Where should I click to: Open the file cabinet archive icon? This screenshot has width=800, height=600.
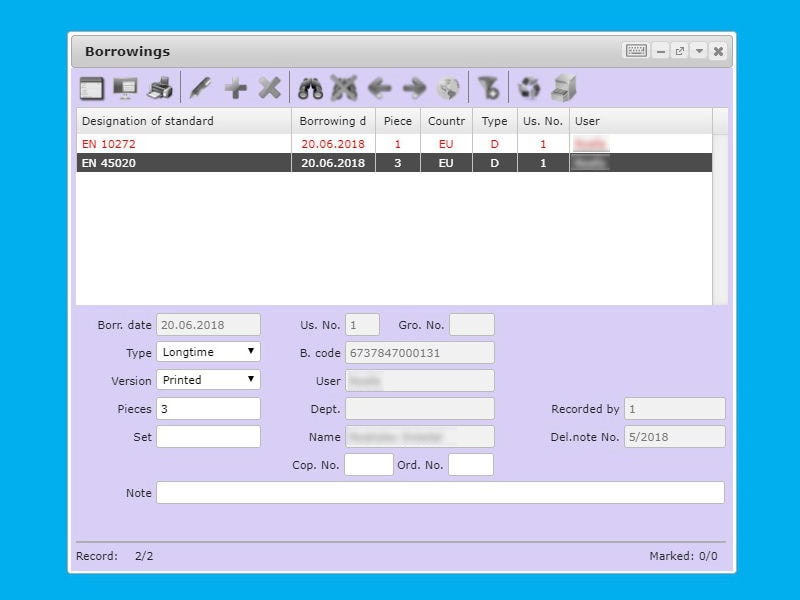point(564,88)
